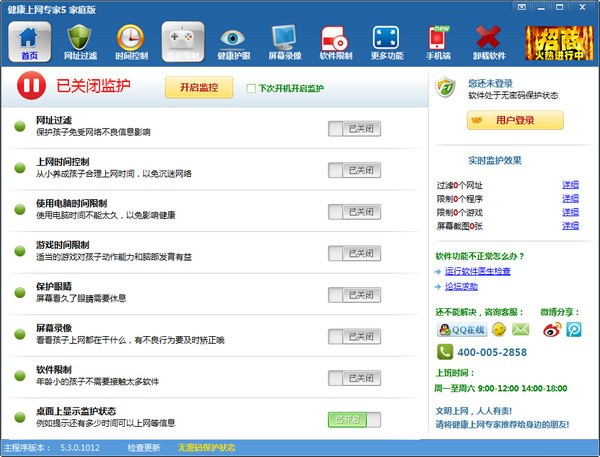Open the 时间控制 clock icon
This screenshot has width=600, height=457.
(x=131, y=40)
